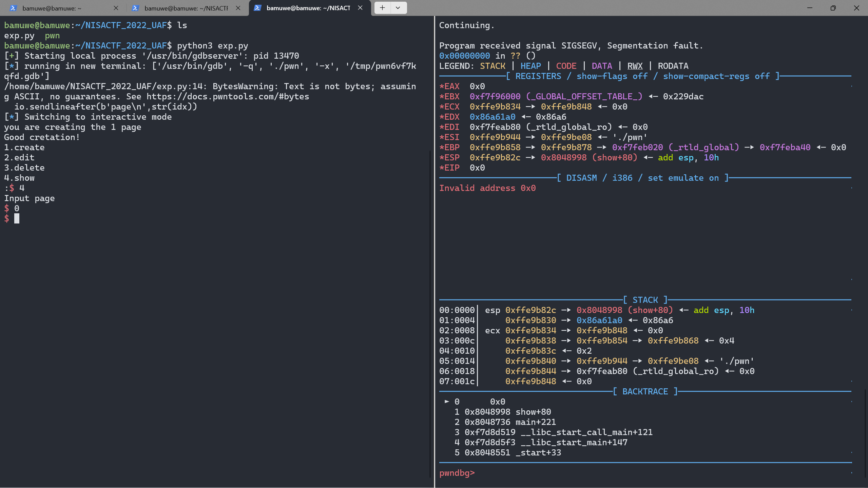Screen dimensions: 868x488
Task: Click the docs.pwntools.com/#bytes URL
Action: tap(228, 97)
